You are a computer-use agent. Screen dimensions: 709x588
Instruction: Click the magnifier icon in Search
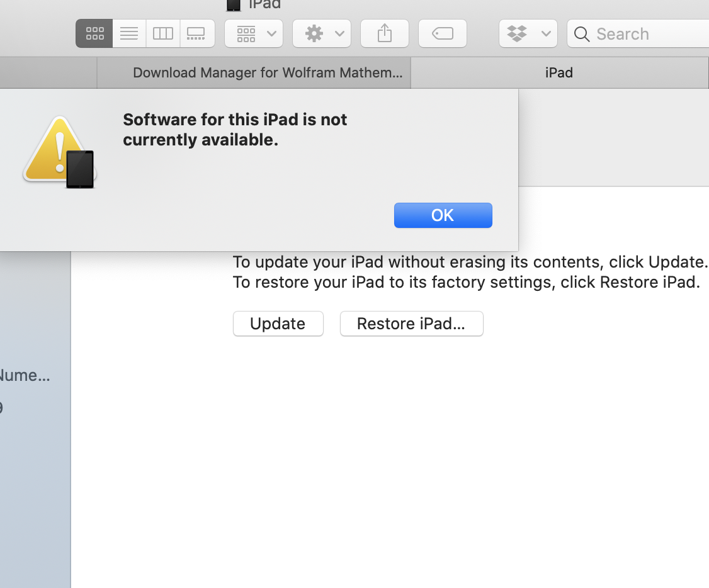(581, 34)
